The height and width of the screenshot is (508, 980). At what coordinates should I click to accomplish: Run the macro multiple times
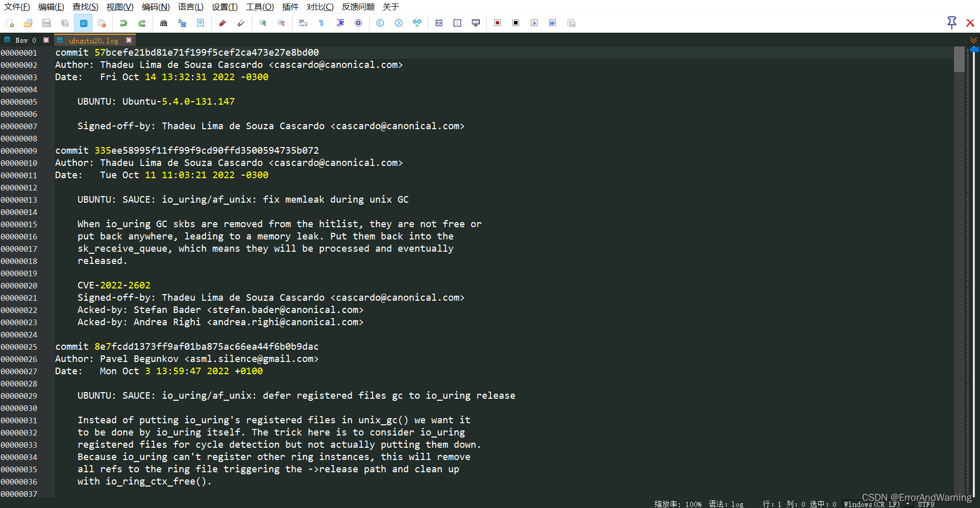pyautogui.click(x=553, y=23)
